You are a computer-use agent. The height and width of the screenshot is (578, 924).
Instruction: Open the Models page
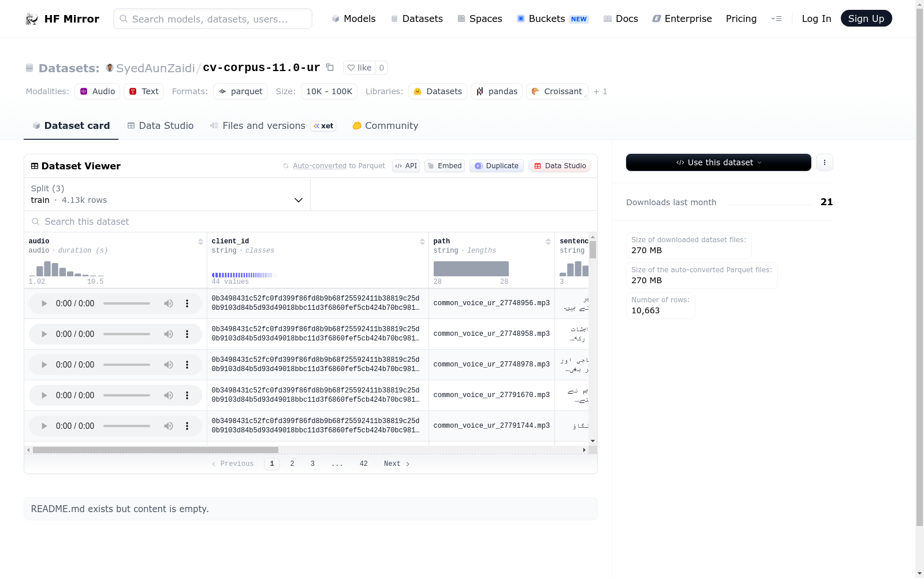[353, 19]
